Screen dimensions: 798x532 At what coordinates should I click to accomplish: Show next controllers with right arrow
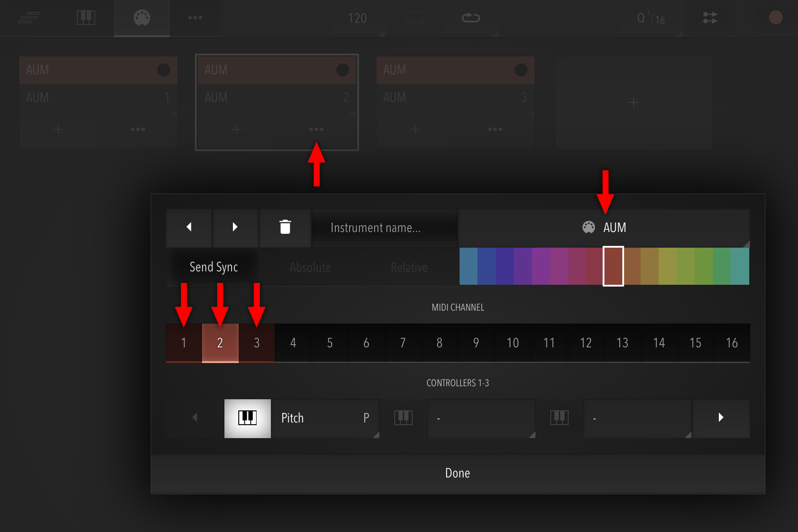click(x=721, y=418)
